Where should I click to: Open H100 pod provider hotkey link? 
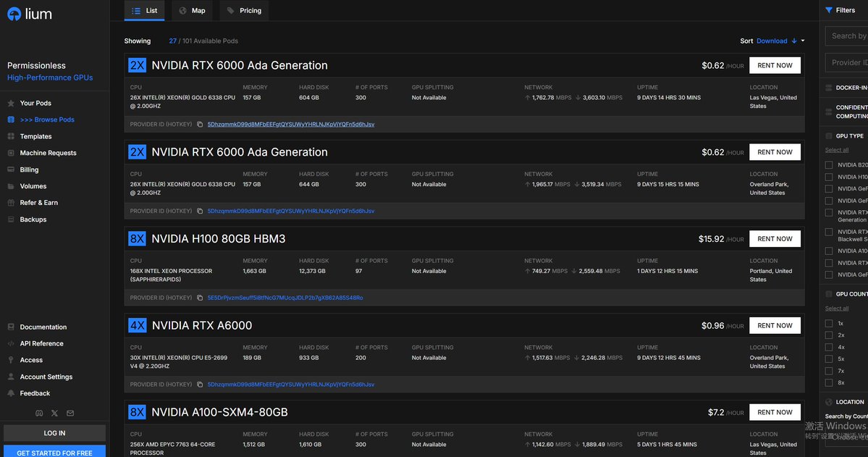(x=285, y=298)
